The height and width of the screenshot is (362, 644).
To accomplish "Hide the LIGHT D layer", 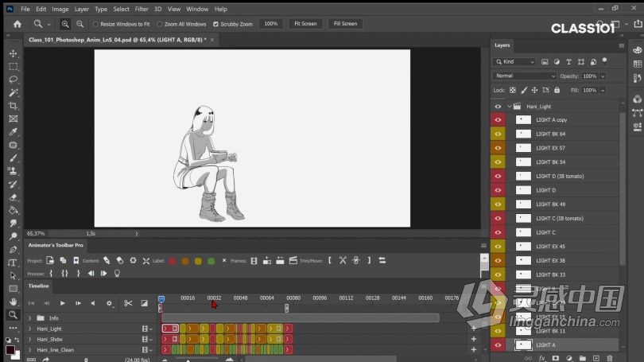I will 498,190.
